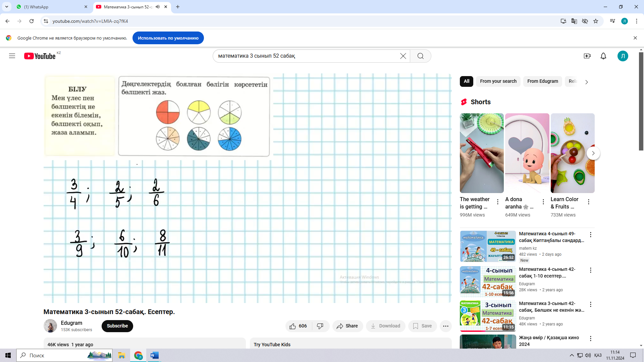Clear the search box text

[403, 56]
